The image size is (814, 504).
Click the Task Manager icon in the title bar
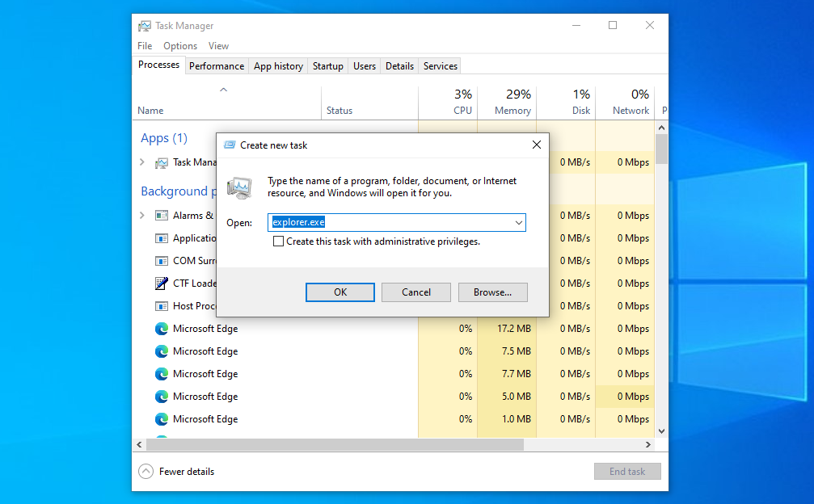tap(145, 25)
